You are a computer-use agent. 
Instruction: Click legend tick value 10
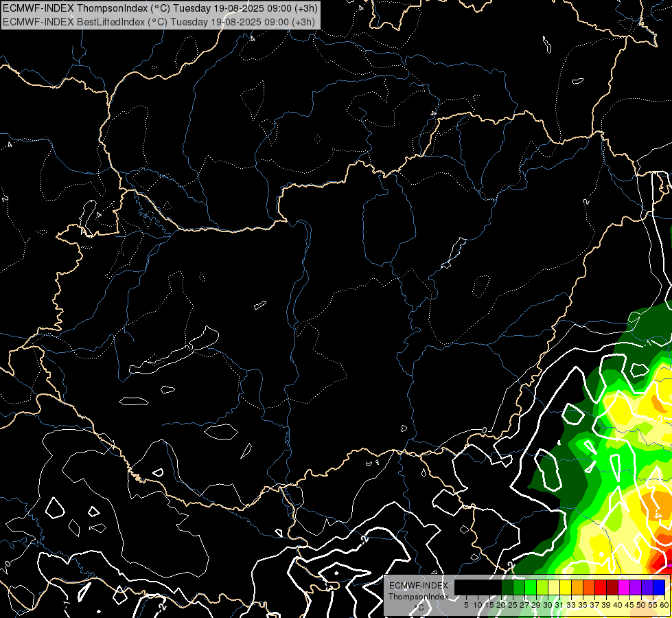click(478, 605)
